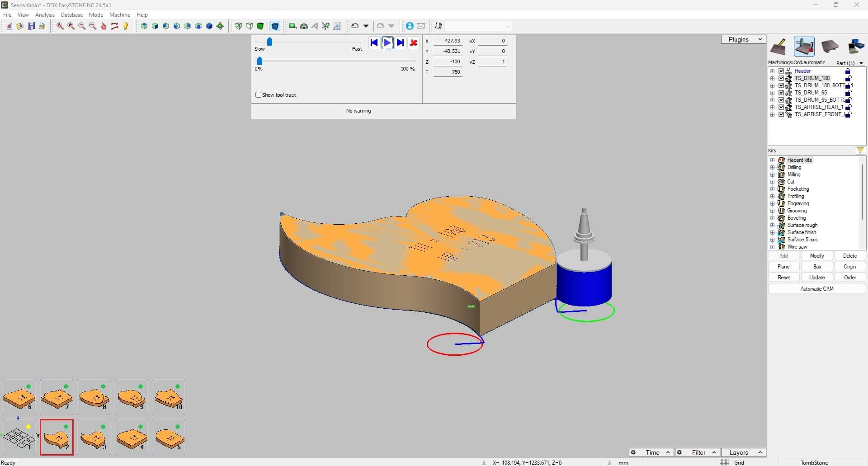Image resolution: width=868 pixels, height=466 pixels.
Task: Toggle the unlock icon of TS_DRUM_180
Action: [848, 79]
